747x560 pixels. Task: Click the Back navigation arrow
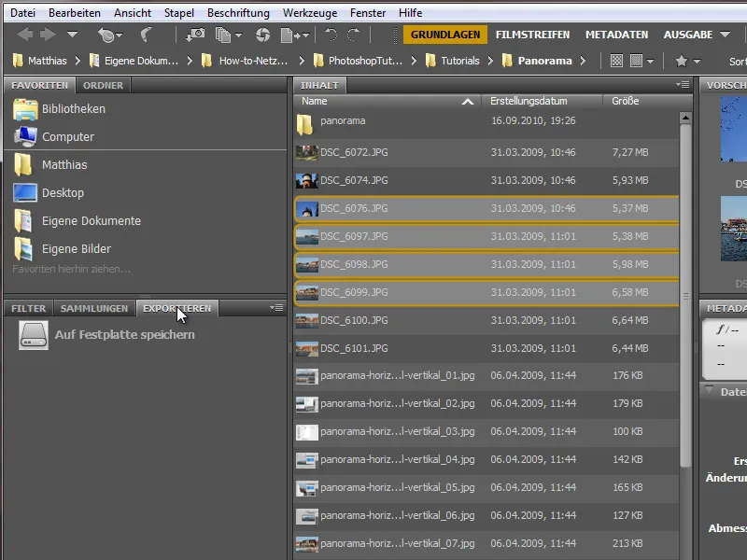pos(24,35)
